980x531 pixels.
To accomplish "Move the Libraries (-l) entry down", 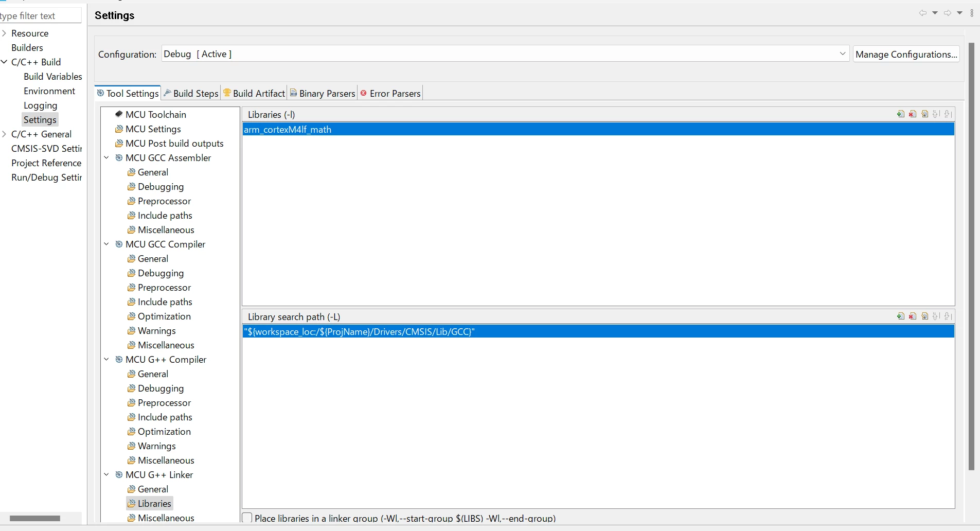I will point(949,114).
